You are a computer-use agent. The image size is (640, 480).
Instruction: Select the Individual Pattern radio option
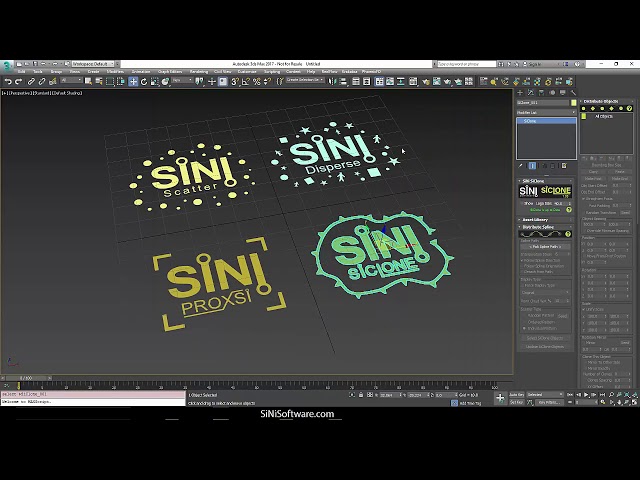point(524,328)
